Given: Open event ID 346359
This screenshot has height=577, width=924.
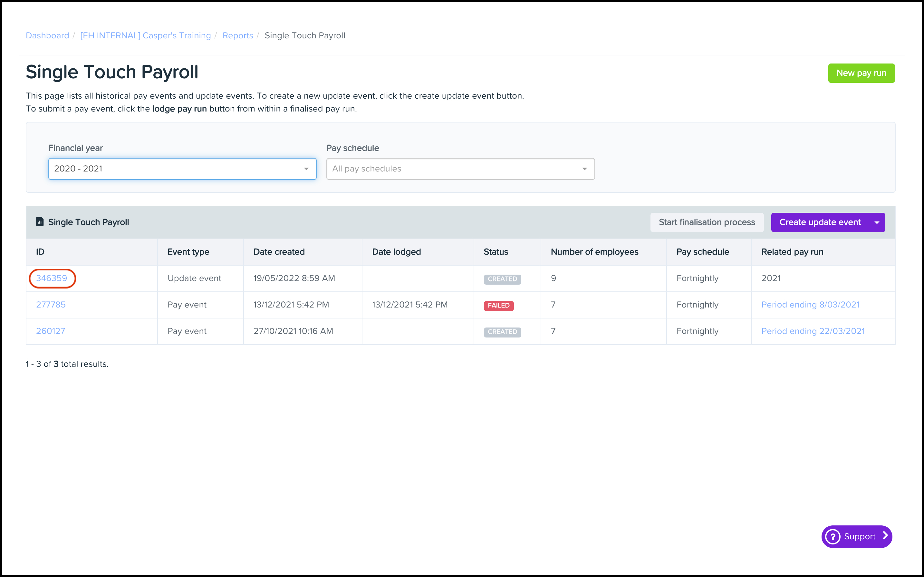Looking at the screenshot, I should (x=52, y=278).
